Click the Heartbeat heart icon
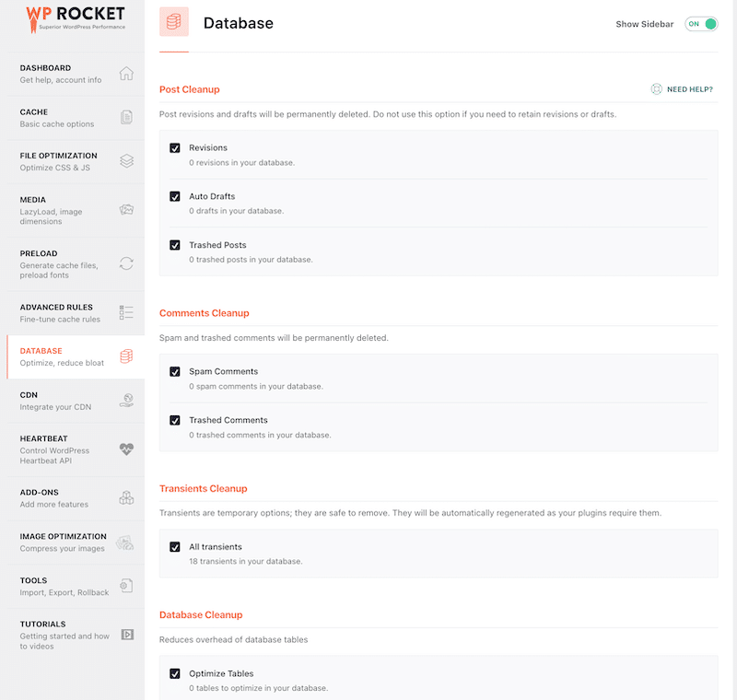 (126, 449)
